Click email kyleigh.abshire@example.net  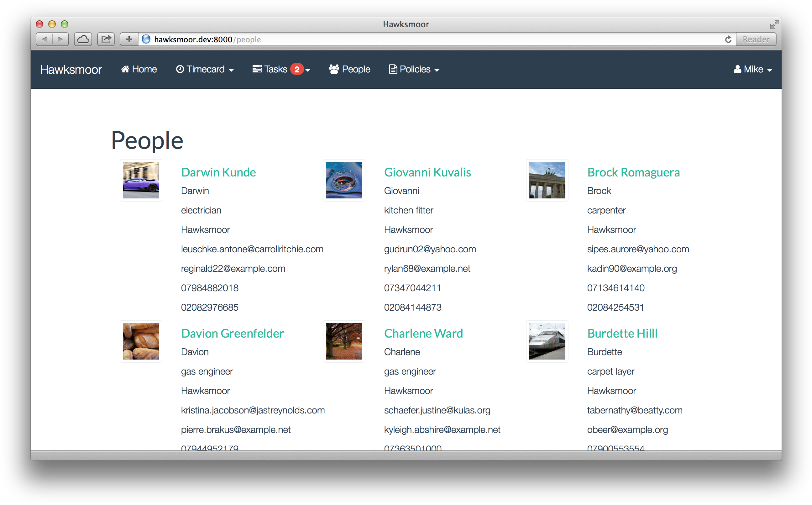click(442, 429)
